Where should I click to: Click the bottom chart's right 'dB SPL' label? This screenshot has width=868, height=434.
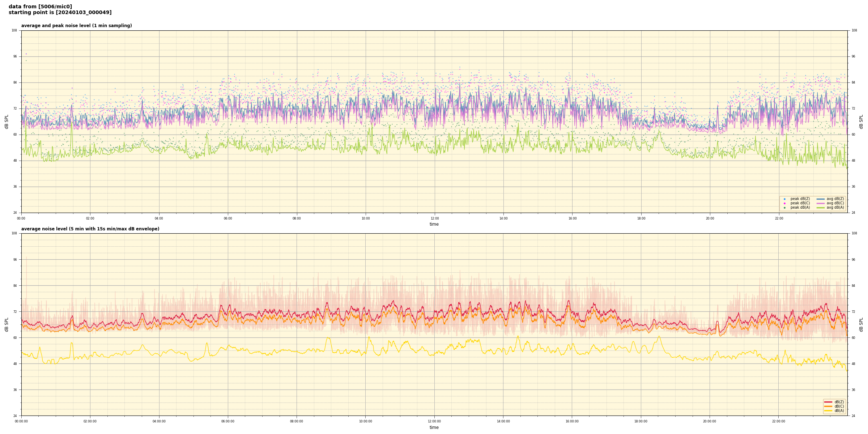click(x=861, y=324)
